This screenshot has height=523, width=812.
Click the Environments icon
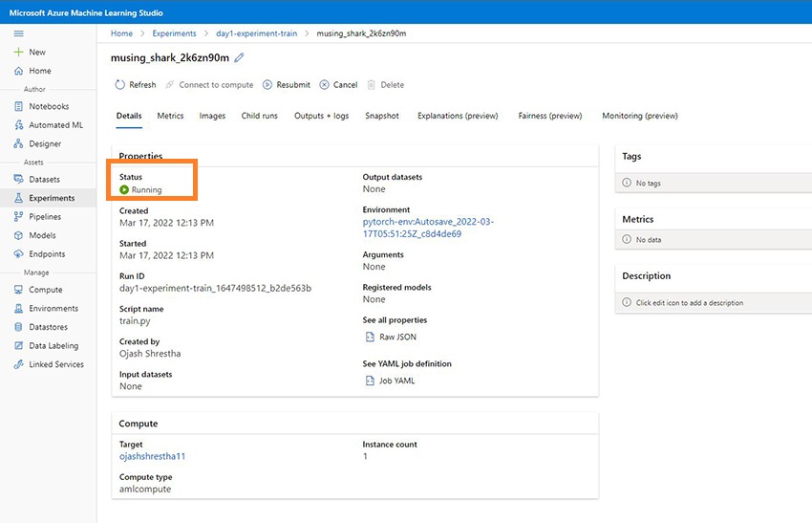[19, 309]
